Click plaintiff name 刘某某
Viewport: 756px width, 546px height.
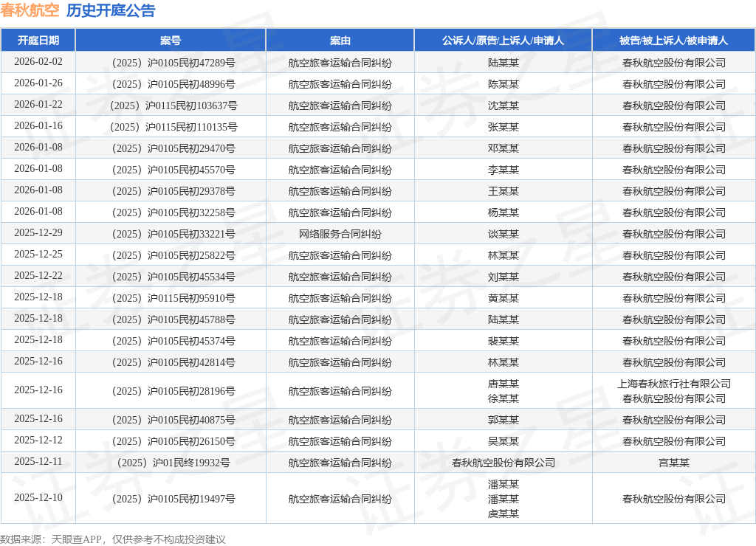pos(503,277)
